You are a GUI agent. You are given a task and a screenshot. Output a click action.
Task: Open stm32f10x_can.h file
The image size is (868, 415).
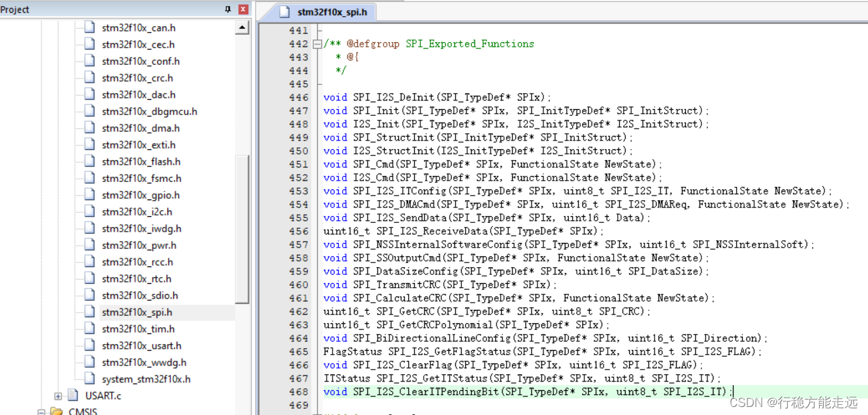pyautogui.click(x=139, y=28)
